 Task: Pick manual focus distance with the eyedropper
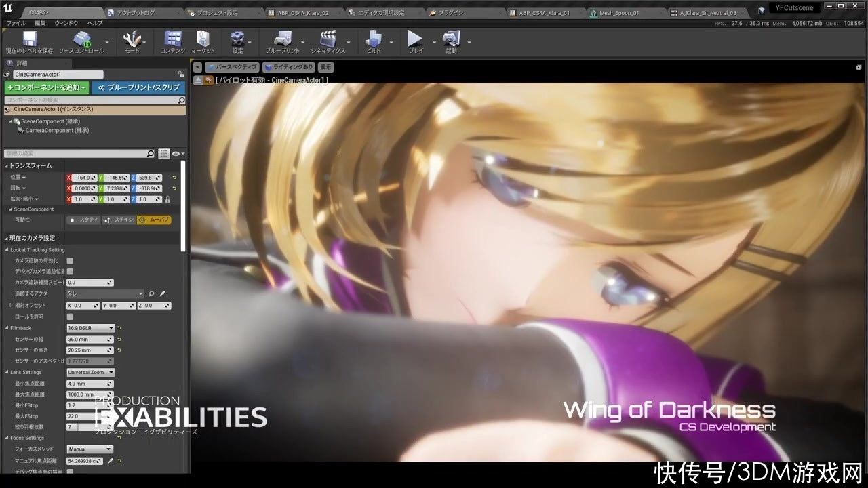pos(110,461)
